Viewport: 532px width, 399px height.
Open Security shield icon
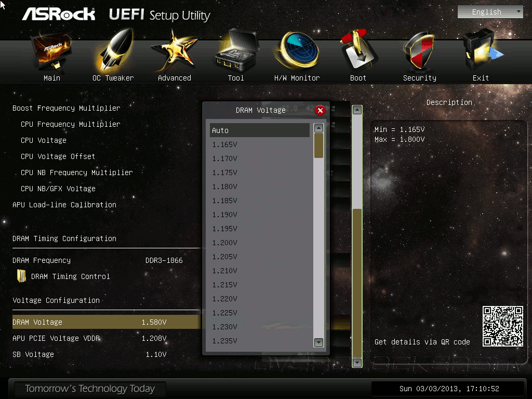[419, 51]
